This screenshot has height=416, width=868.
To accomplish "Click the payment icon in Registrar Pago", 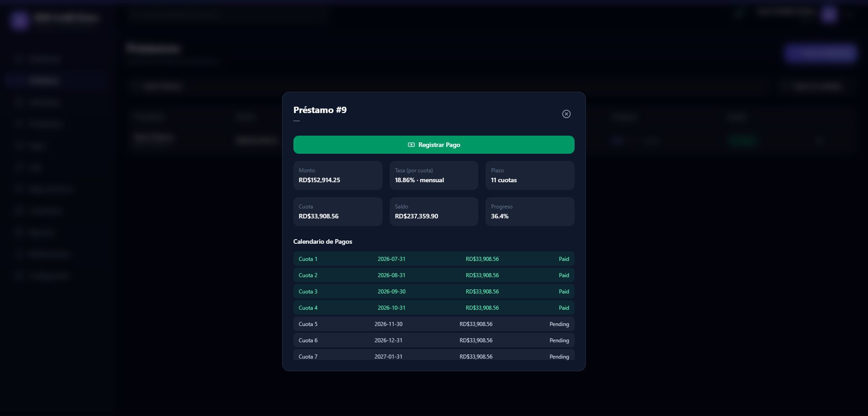I will click(x=411, y=145).
